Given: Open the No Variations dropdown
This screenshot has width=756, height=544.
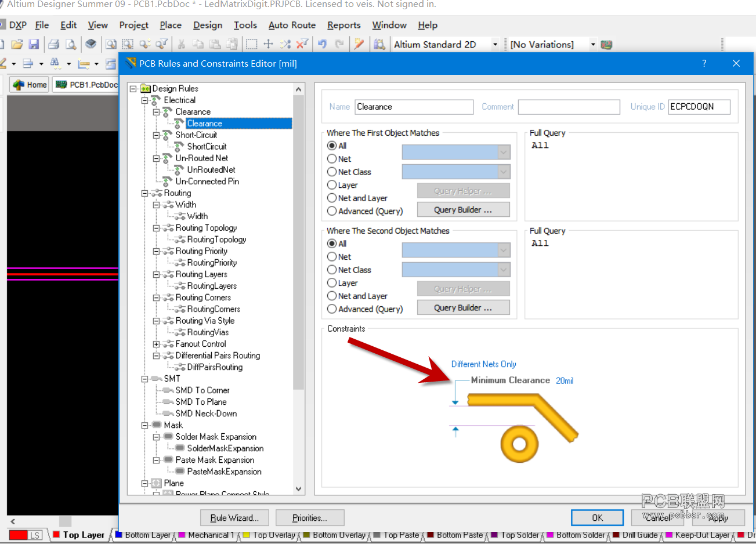Looking at the screenshot, I should [593, 45].
